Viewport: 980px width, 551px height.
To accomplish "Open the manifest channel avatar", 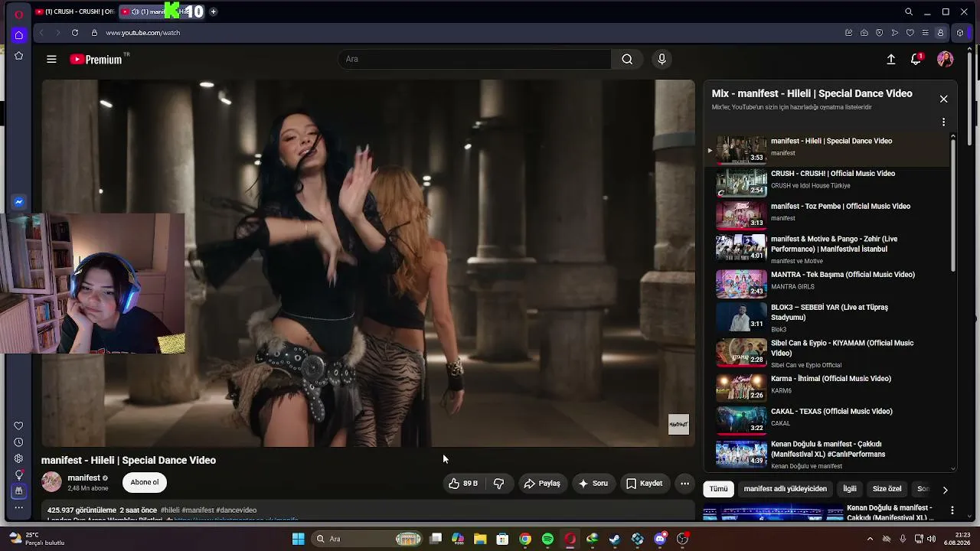I will tap(51, 482).
